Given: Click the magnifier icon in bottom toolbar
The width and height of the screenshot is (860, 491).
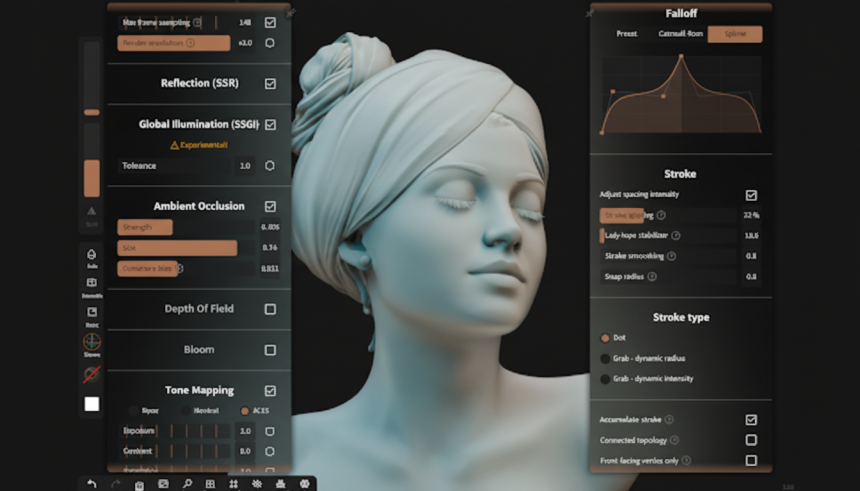Looking at the screenshot, I should pos(187,484).
